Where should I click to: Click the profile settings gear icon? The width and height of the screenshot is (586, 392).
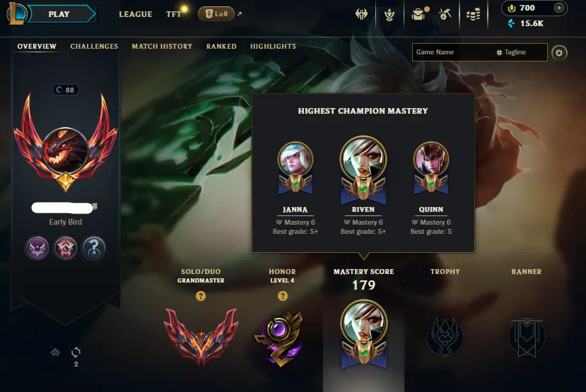tap(559, 53)
